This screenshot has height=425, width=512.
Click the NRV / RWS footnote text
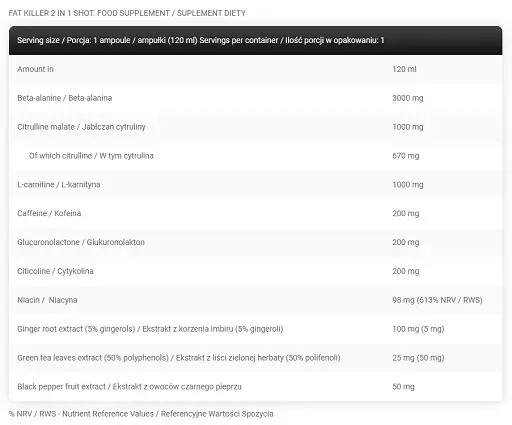[x=141, y=414]
